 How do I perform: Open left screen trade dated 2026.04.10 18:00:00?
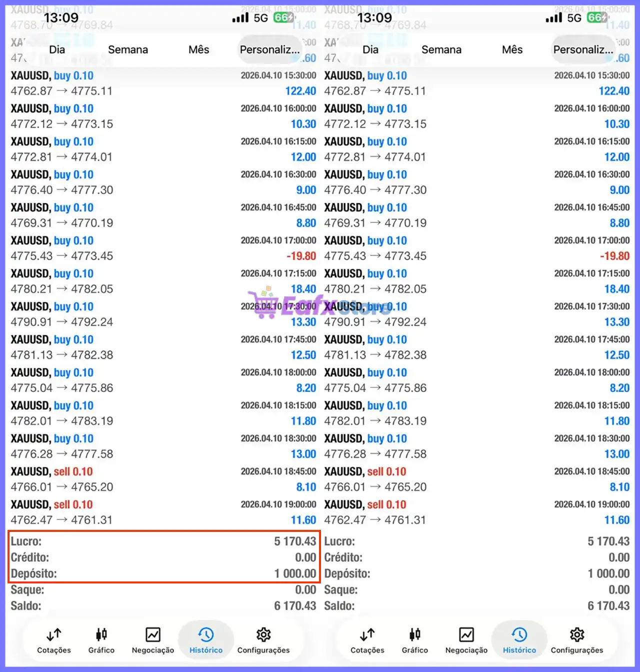163,380
